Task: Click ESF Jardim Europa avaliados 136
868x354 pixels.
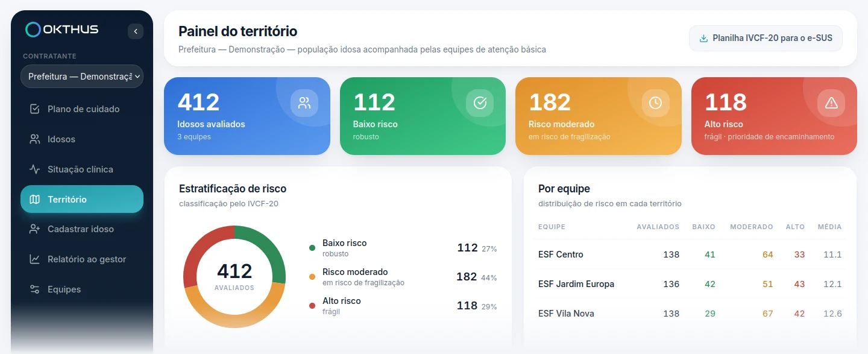Action: pos(671,284)
